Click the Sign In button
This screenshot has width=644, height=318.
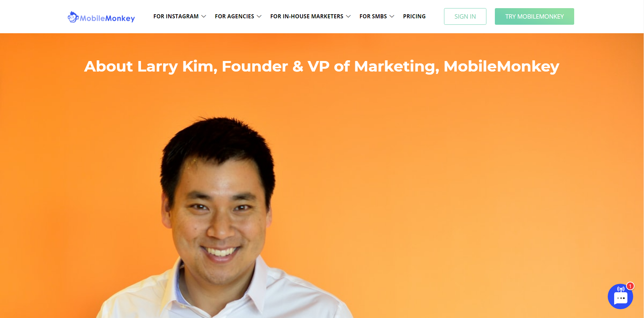(x=465, y=16)
